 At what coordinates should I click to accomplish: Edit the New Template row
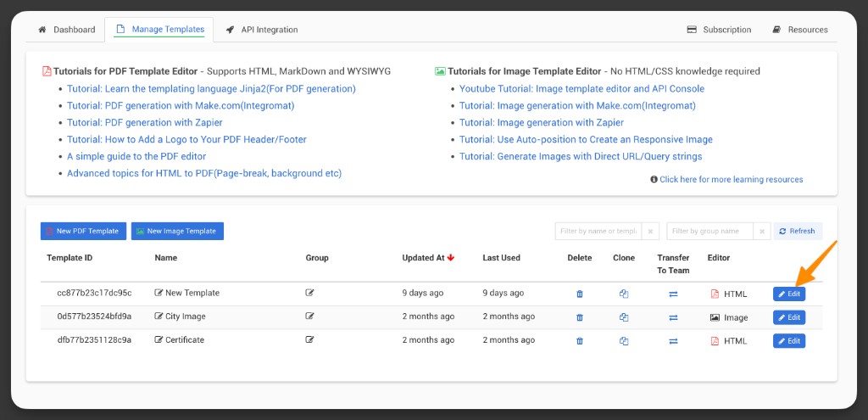(x=789, y=294)
